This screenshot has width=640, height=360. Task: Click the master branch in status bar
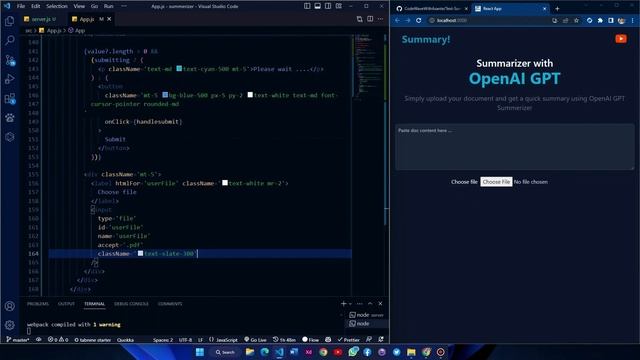18,340
